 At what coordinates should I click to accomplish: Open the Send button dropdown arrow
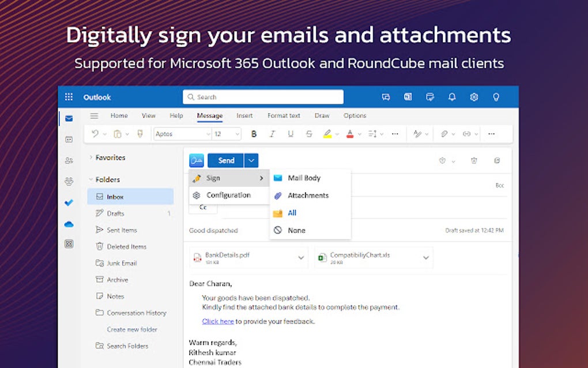point(251,160)
